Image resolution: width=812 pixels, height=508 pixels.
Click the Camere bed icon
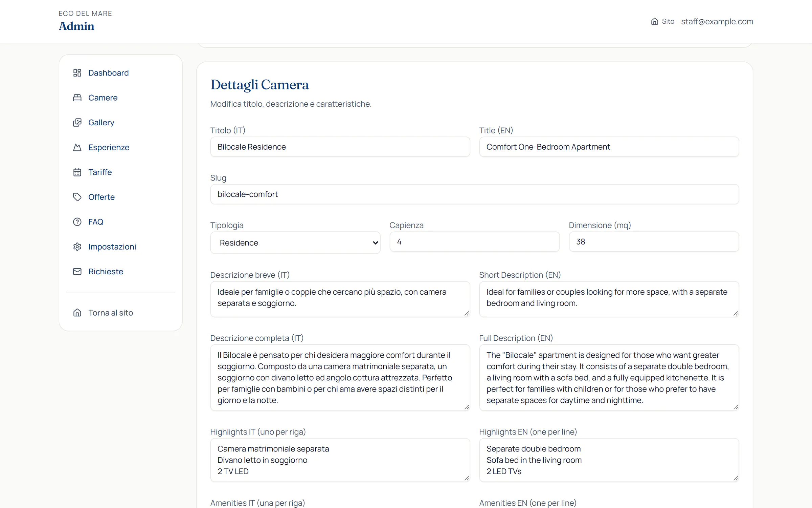click(x=77, y=98)
